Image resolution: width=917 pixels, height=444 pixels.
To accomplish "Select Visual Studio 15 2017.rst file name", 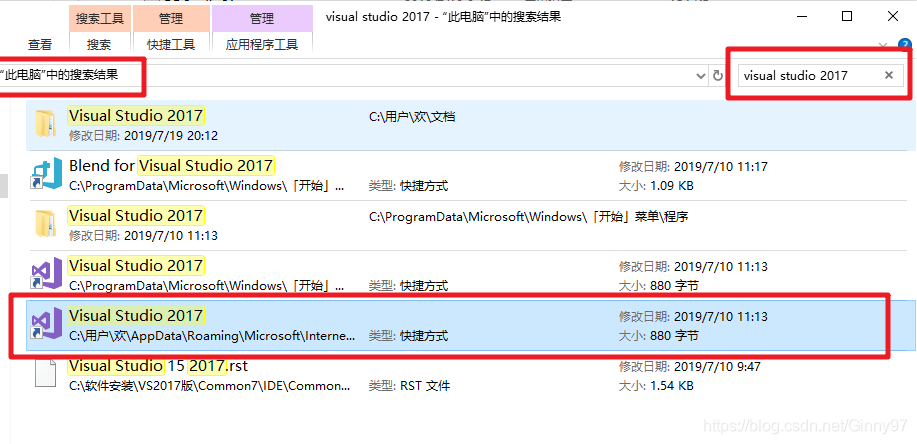I will [x=158, y=366].
